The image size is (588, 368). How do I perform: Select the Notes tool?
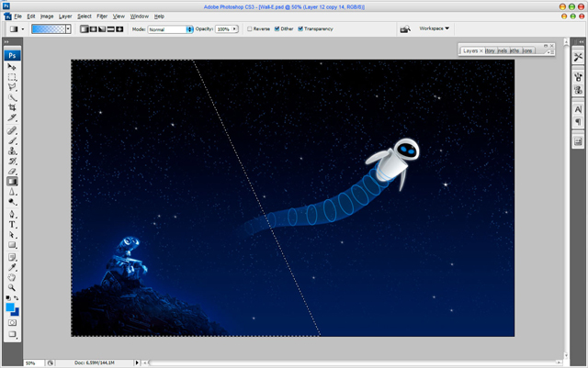[12, 258]
